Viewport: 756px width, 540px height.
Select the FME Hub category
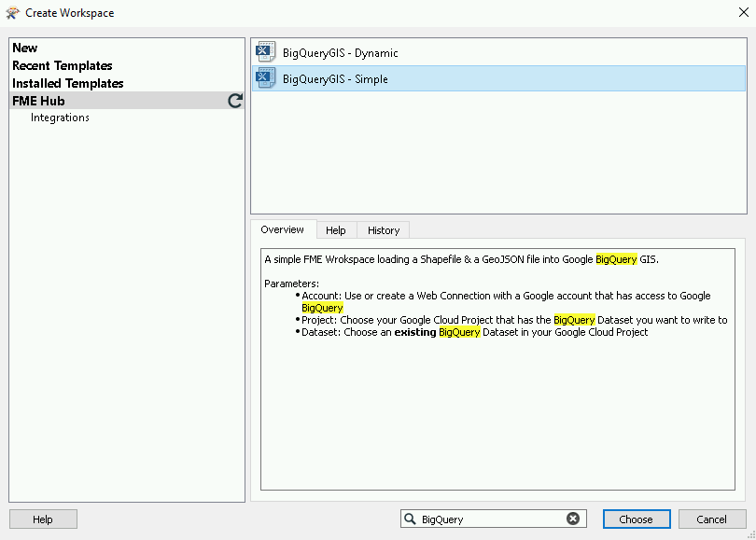tap(127, 101)
